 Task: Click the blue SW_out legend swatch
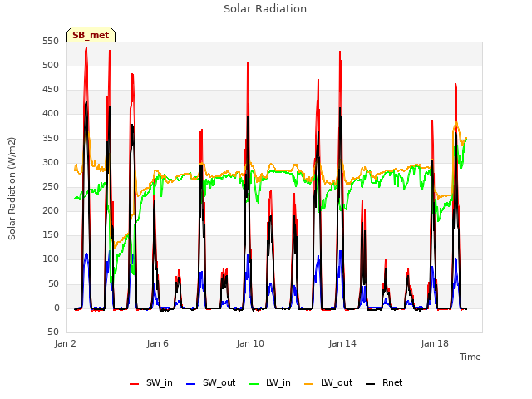click(191, 384)
